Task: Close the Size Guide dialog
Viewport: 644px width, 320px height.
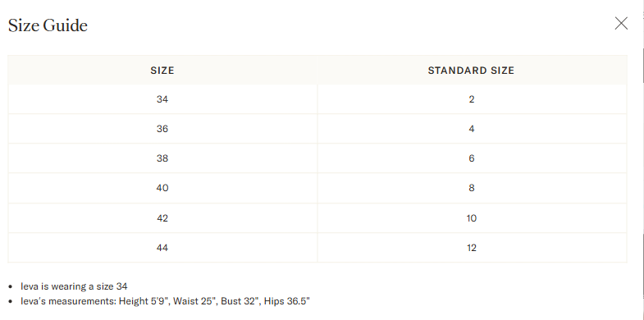Action: click(x=621, y=24)
